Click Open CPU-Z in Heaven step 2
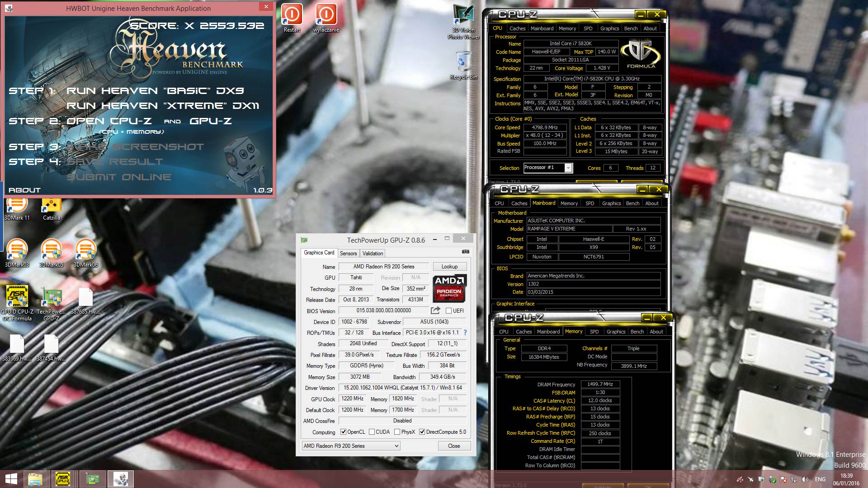 109,121
